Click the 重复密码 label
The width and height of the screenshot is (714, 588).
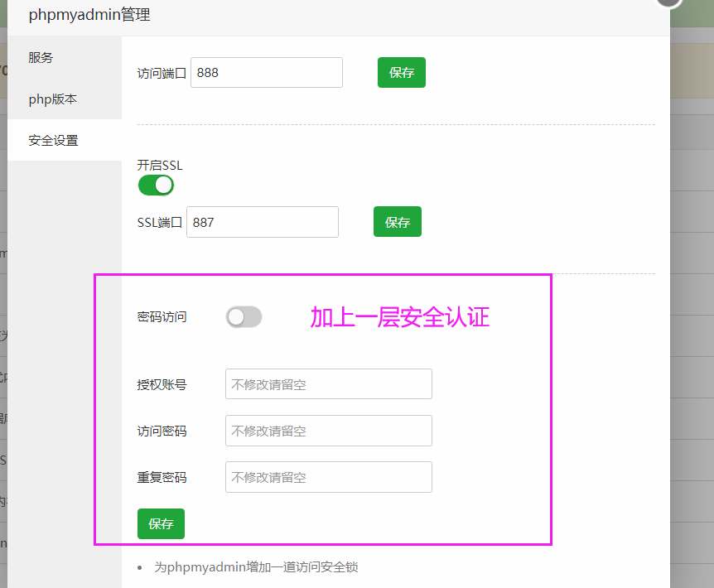pyautogui.click(x=162, y=477)
